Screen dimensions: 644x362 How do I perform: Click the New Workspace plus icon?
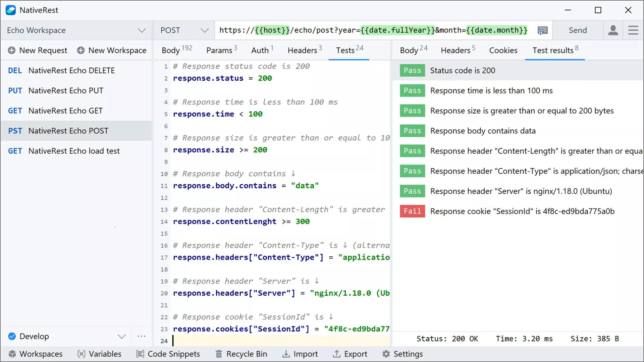[x=81, y=50]
